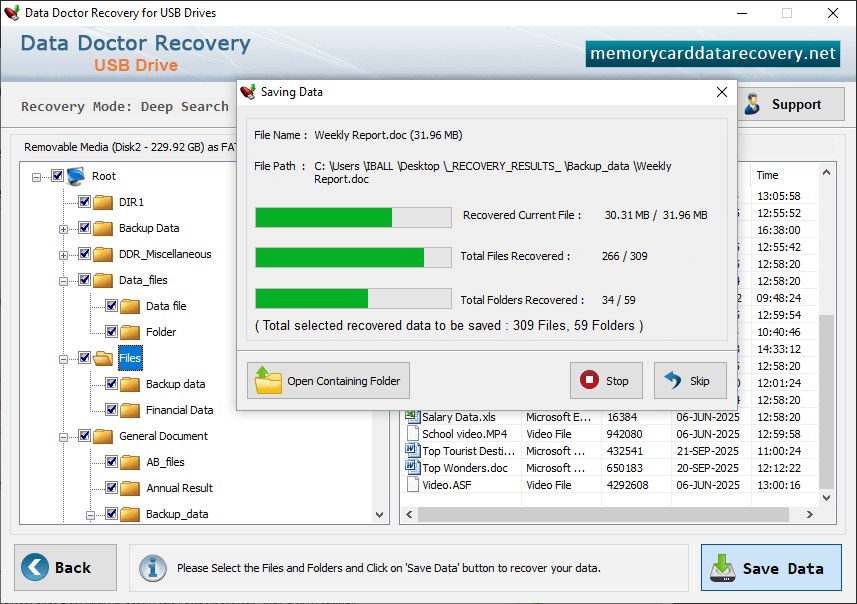Click the Support person icon
Screen dimensions: 857x604
pos(753,104)
